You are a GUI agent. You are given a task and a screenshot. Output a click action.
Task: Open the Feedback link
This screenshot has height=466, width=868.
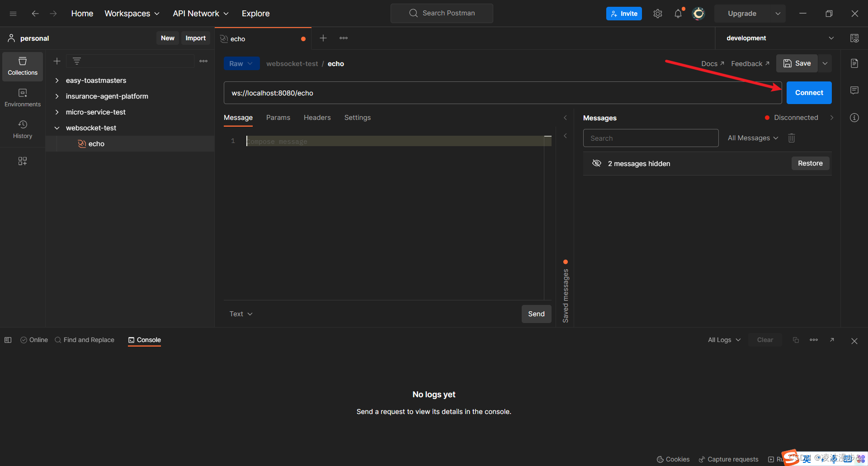tap(750, 64)
